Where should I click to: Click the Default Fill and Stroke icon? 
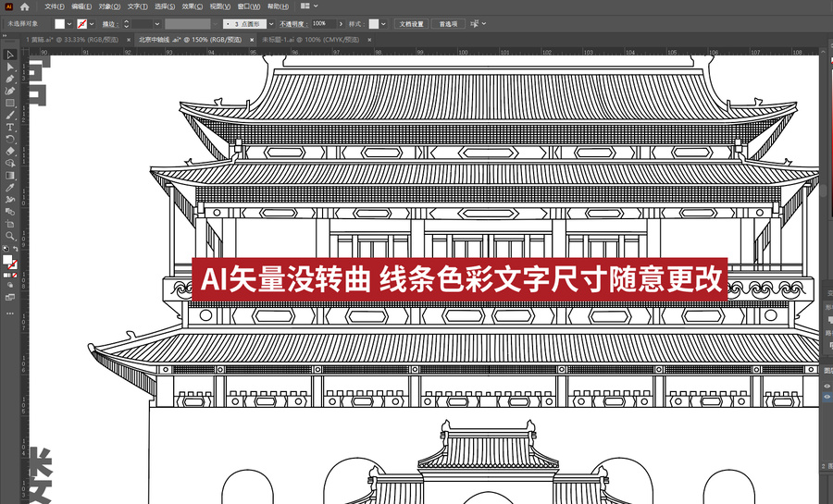click(x=6, y=248)
